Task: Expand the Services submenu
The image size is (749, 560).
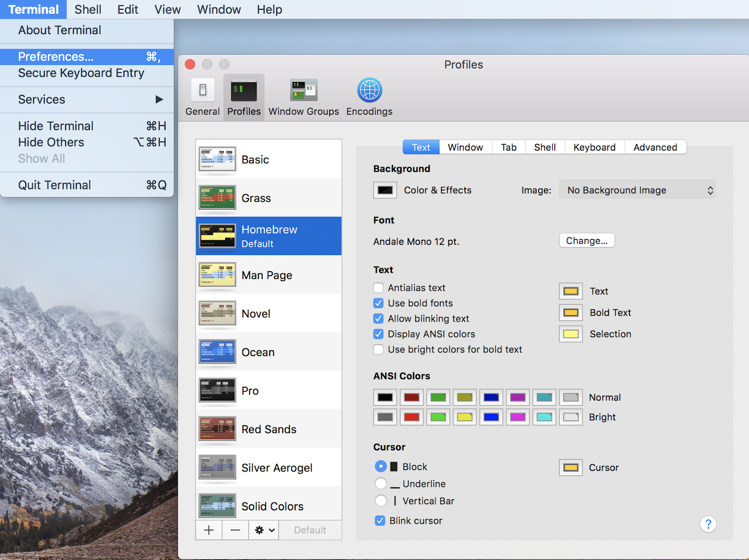Action: [87, 99]
